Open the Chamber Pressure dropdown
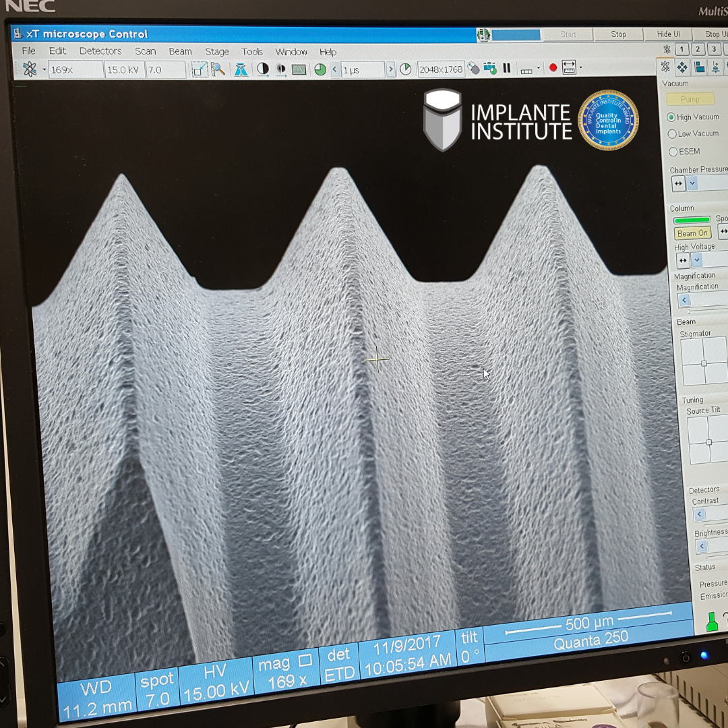The image size is (728, 728). [692, 184]
